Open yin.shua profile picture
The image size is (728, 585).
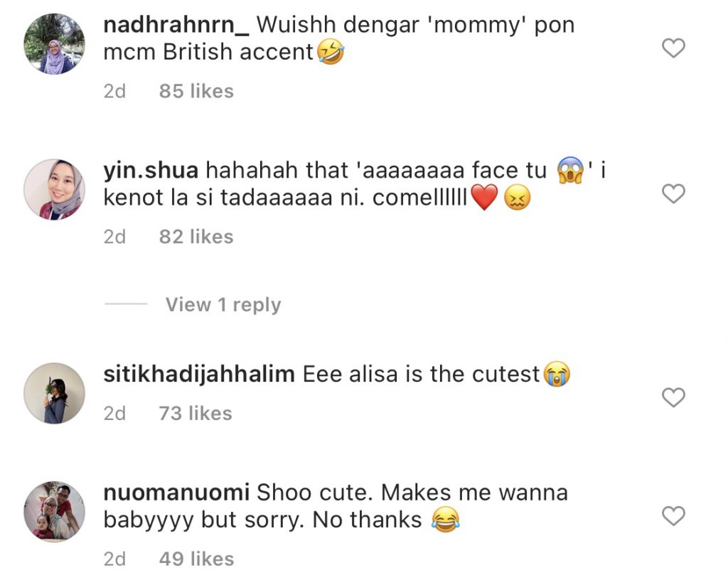(x=54, y=189)
